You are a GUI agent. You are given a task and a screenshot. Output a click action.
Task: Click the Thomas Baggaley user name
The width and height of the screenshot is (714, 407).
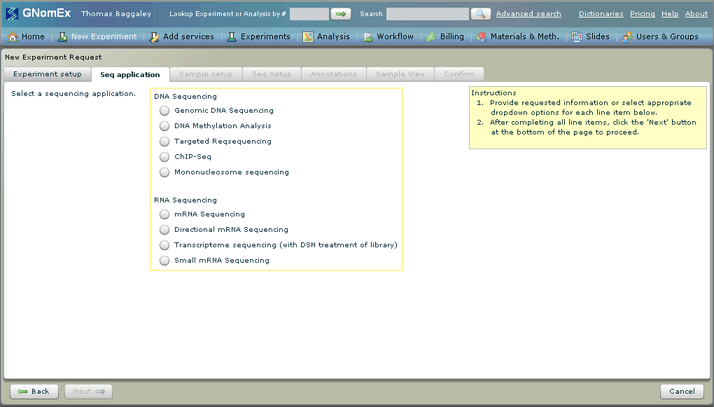[x=116, y=14]
